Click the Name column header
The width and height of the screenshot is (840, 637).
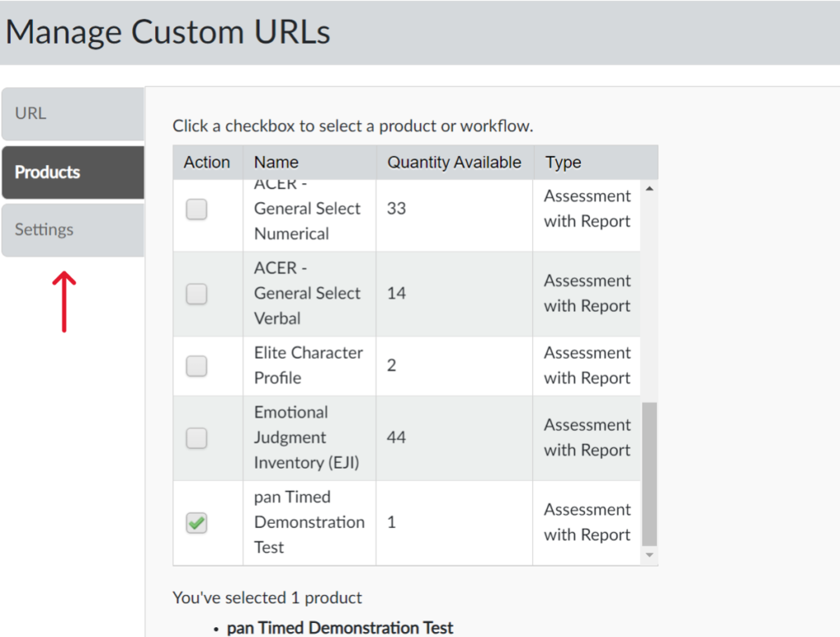tap(276, 163)
